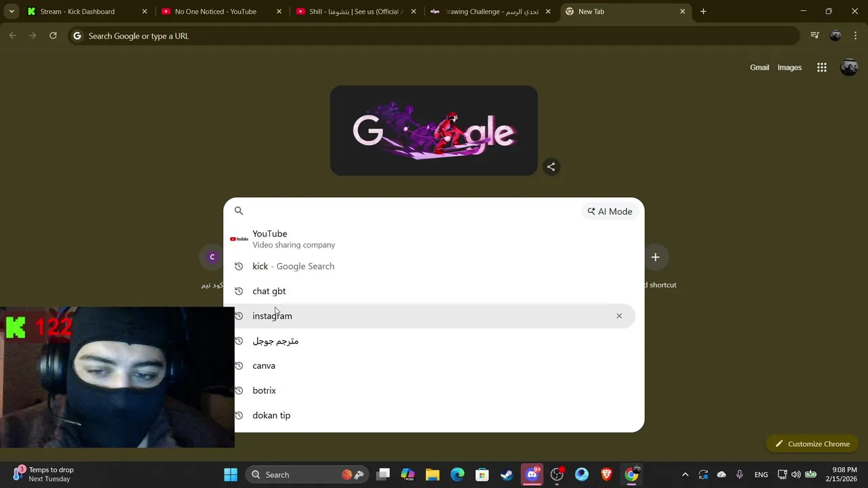Select the 'مترجم جوجل' suggestion
Screen dimensions: 868x488
point(434,341)
